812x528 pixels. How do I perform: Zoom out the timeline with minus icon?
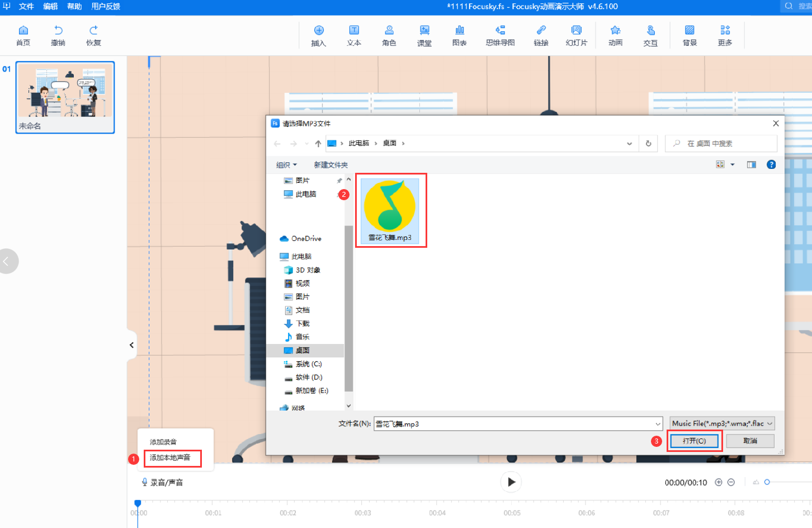(731, 482)
